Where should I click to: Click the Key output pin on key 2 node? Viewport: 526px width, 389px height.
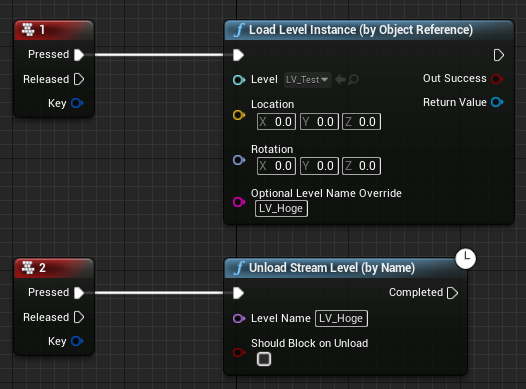coord(77,341)
